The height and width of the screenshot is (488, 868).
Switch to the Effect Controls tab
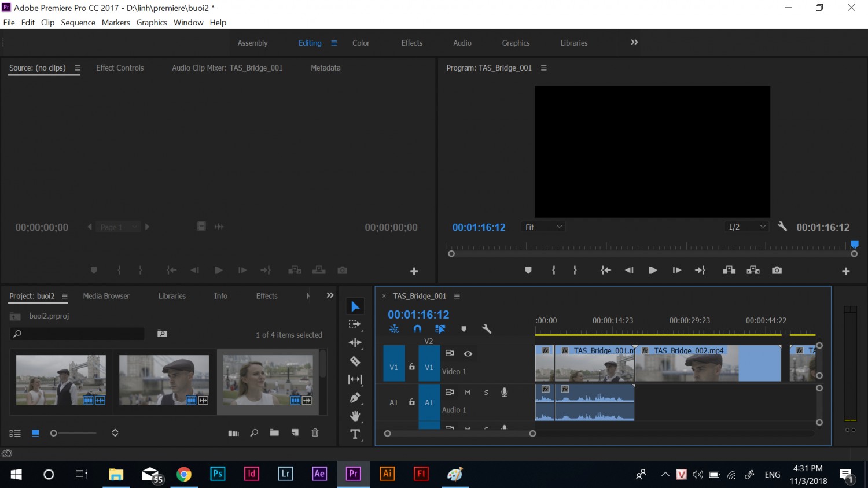coord(120,68)
